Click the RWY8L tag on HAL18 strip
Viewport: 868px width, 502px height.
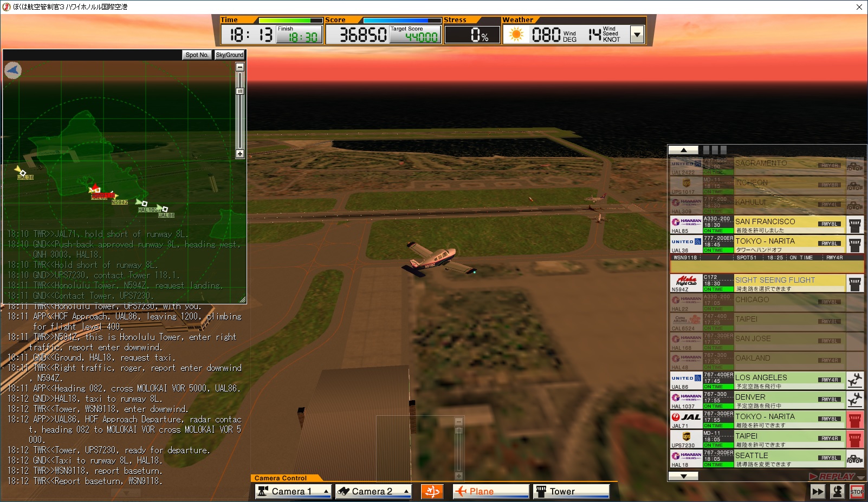830,458
